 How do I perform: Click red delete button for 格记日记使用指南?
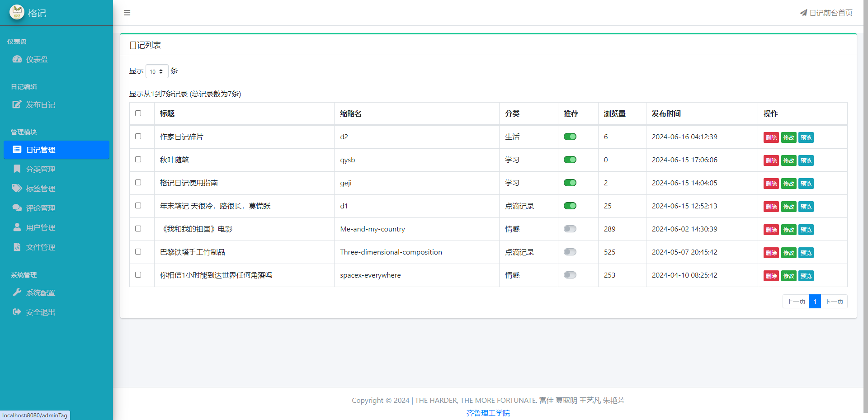pos(771,184)
